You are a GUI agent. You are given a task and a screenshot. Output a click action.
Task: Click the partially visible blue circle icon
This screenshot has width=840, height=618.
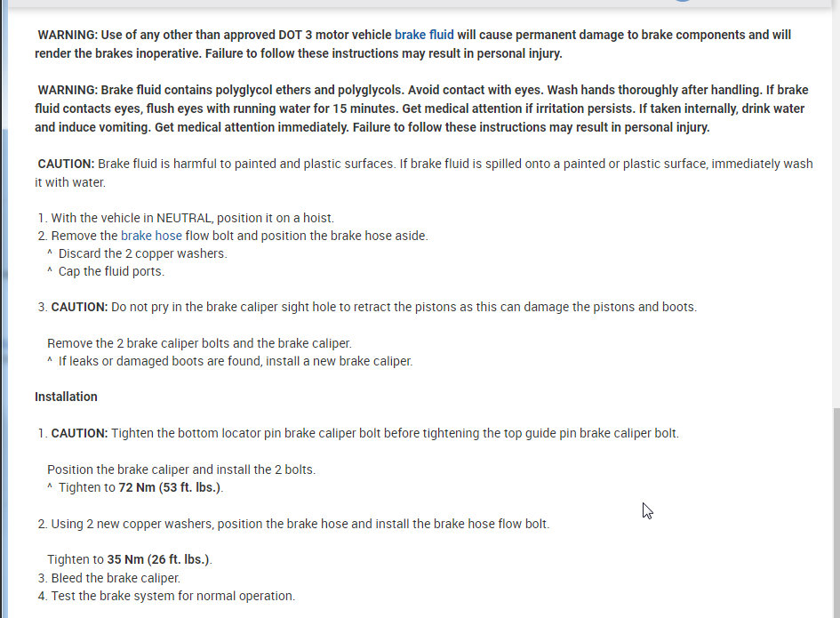(x=682, y=1)
